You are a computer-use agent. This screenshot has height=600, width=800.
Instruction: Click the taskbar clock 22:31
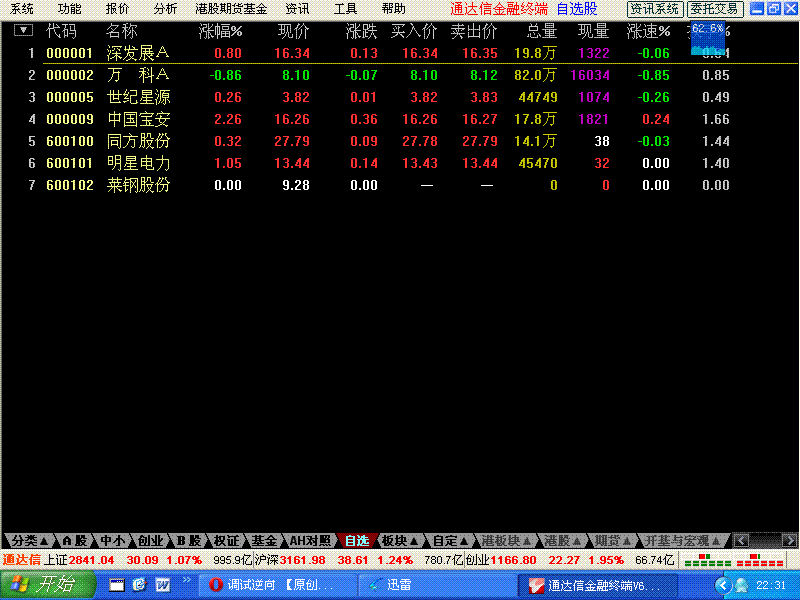[x=771, y=585]
